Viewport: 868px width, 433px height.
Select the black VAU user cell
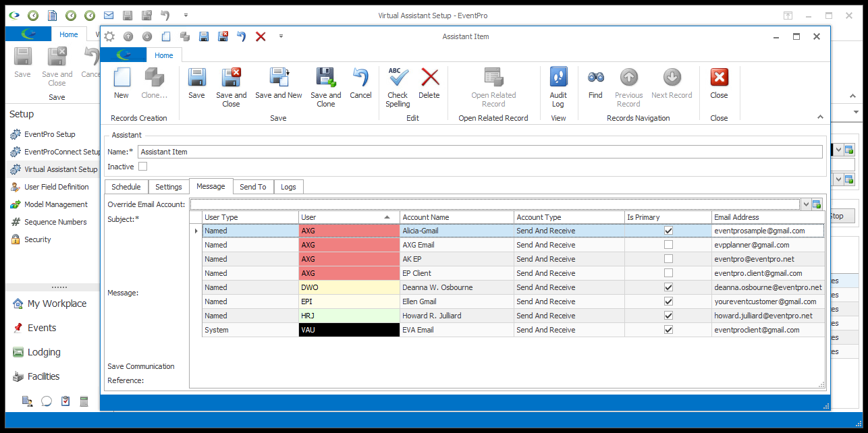coord(349,330)
